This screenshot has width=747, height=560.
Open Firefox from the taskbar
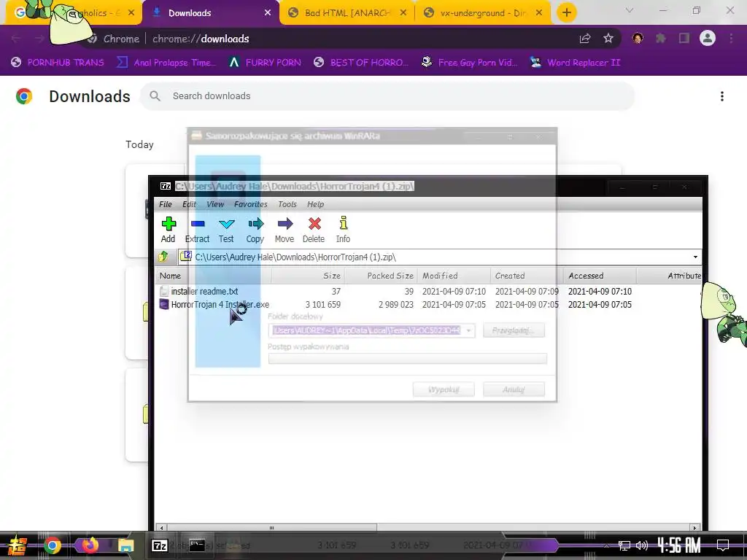90,545
